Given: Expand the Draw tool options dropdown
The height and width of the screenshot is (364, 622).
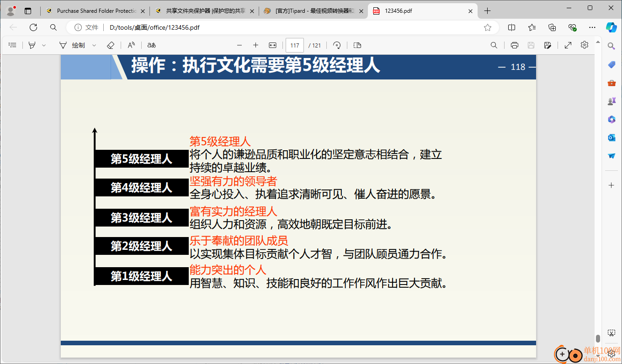Looking at the screenshot, I should point(94,45).
